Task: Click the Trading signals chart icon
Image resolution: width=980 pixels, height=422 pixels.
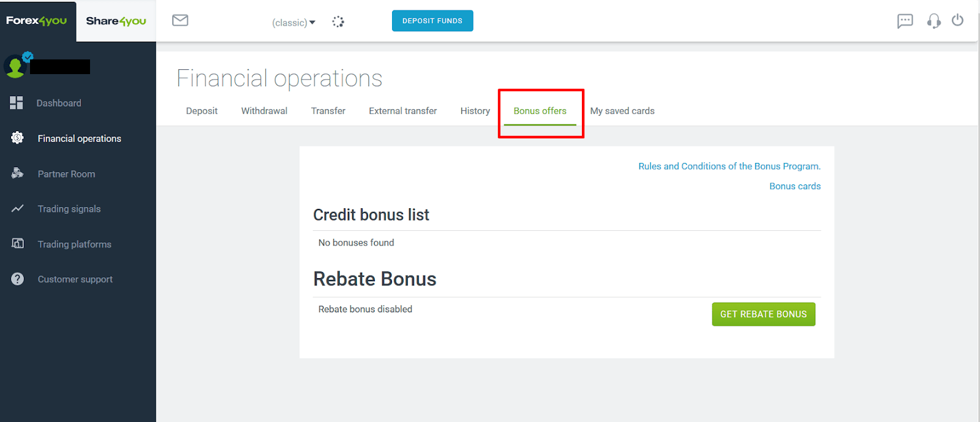Action: [17, 209]
